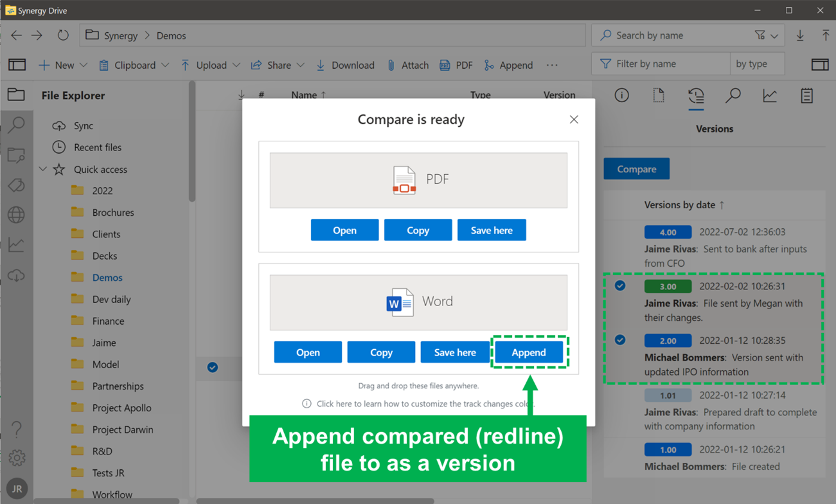The image size is (836, 504).
Task: Click Save here for the Word file
Action: (455, 352)
